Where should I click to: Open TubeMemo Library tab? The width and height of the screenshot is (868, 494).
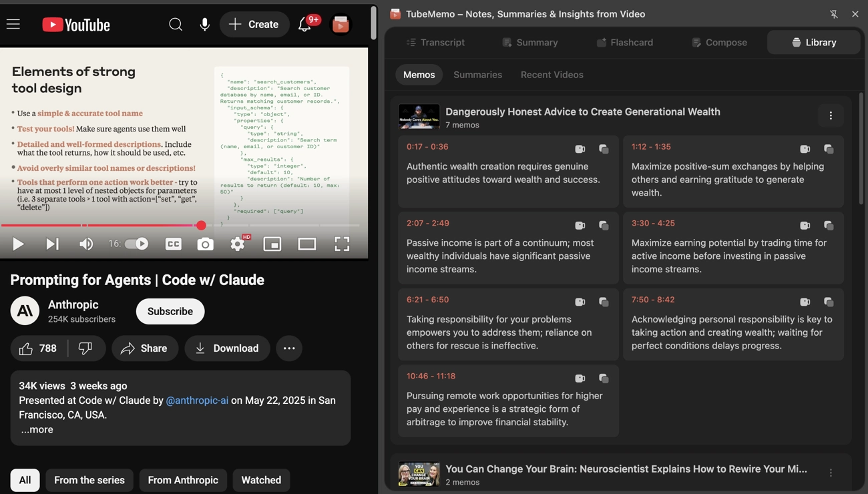(814, 42)
